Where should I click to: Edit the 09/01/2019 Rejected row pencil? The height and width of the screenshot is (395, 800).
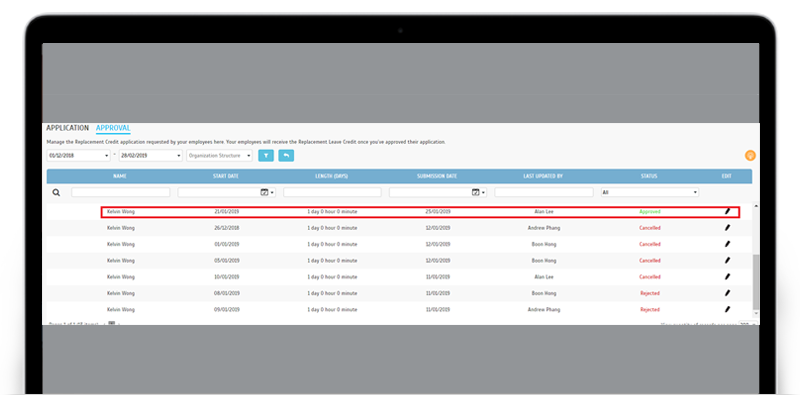click(728, 309)
